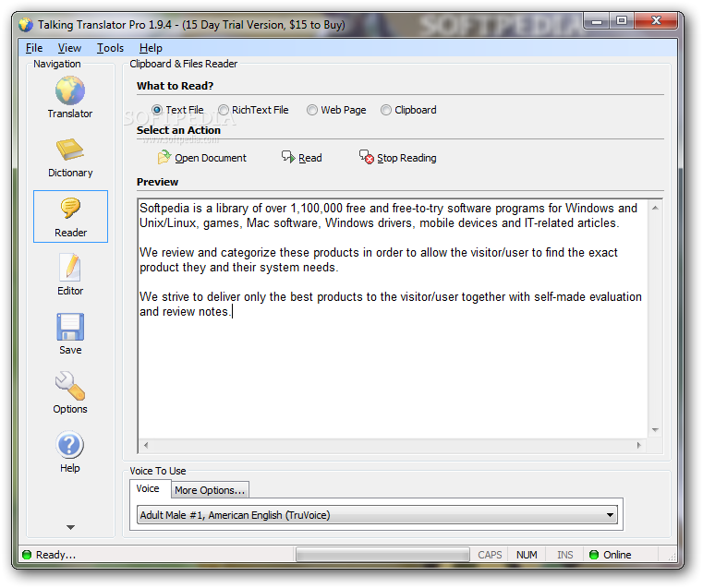
Task: Click the INS status bar entry
Action: (565, 555)
